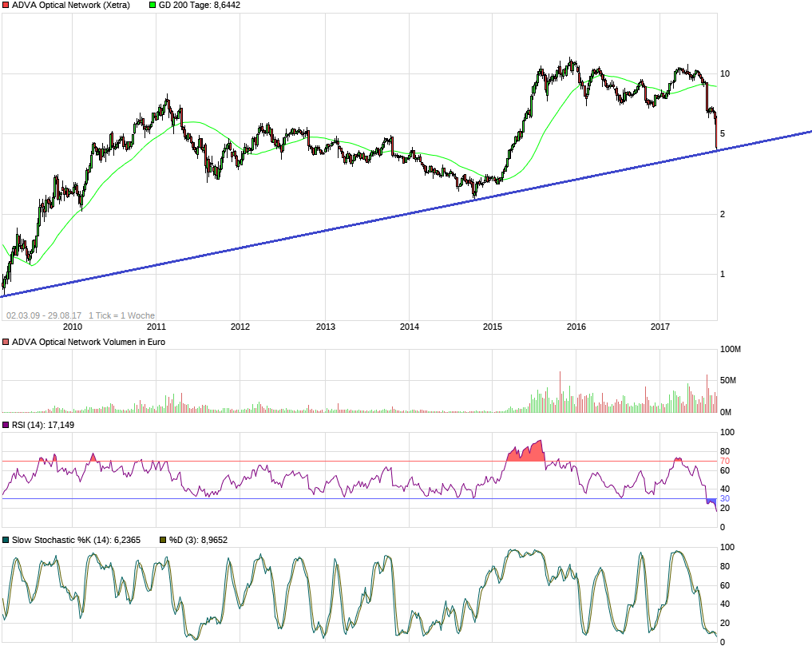Click the red ADVA Optical Network legend swatch
The image size is (812, 650).
(6, 5)
